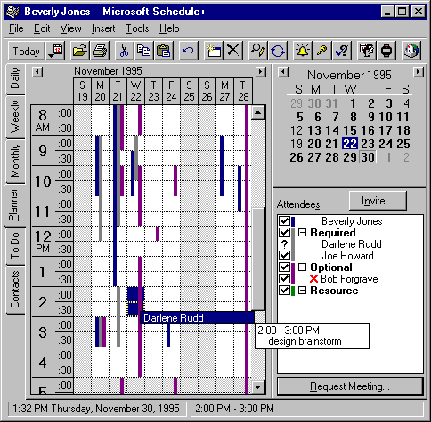
Task: Click the Paste clipboard icon
Action: 164,51
